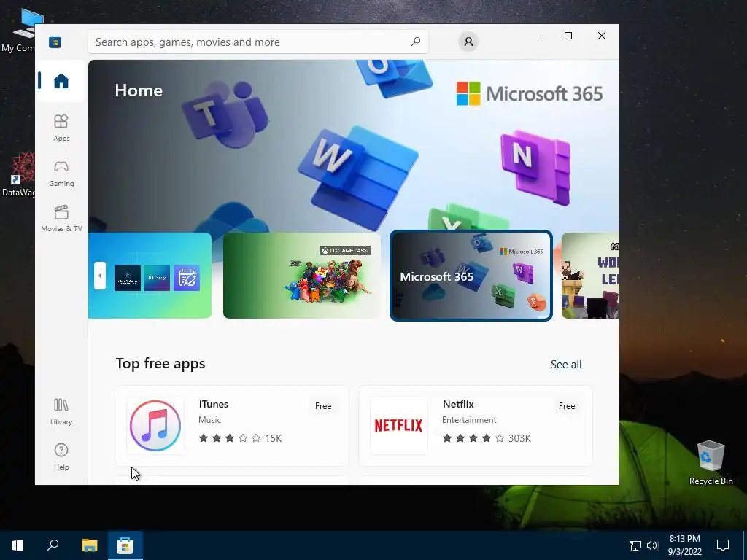
Task: Select the Recycle Bin desktop icon
Action: pyautogui.click(x=711, y=463)
